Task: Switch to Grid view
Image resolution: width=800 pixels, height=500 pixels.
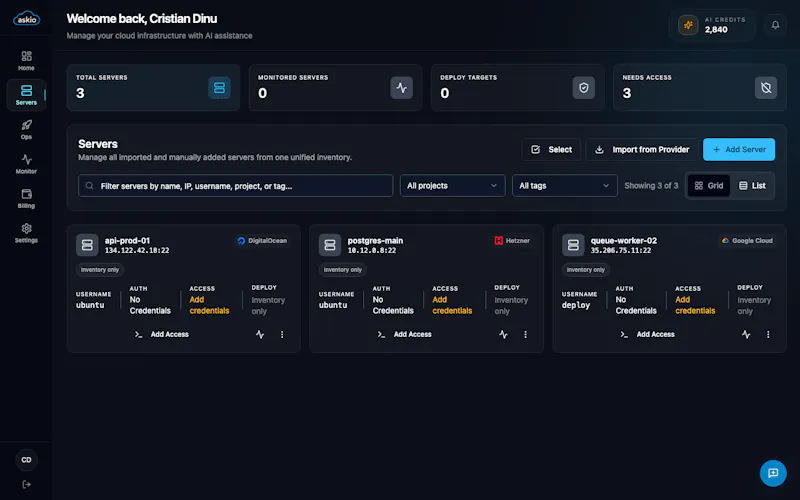Action: [709, 186]
